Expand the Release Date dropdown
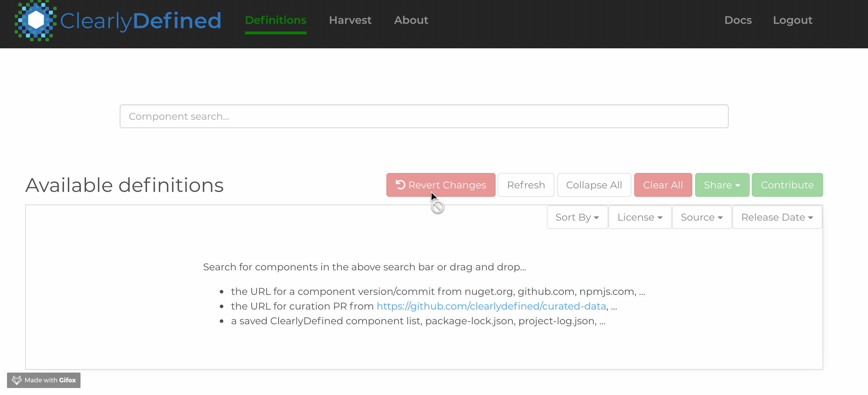The height and width of the screenshot is (395, 868). tap(777, 217)
